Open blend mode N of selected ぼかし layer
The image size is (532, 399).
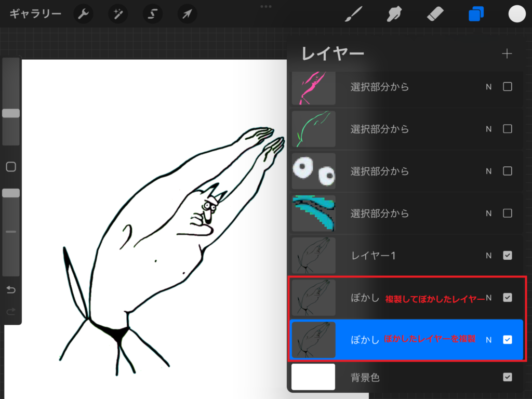point(488,340)
